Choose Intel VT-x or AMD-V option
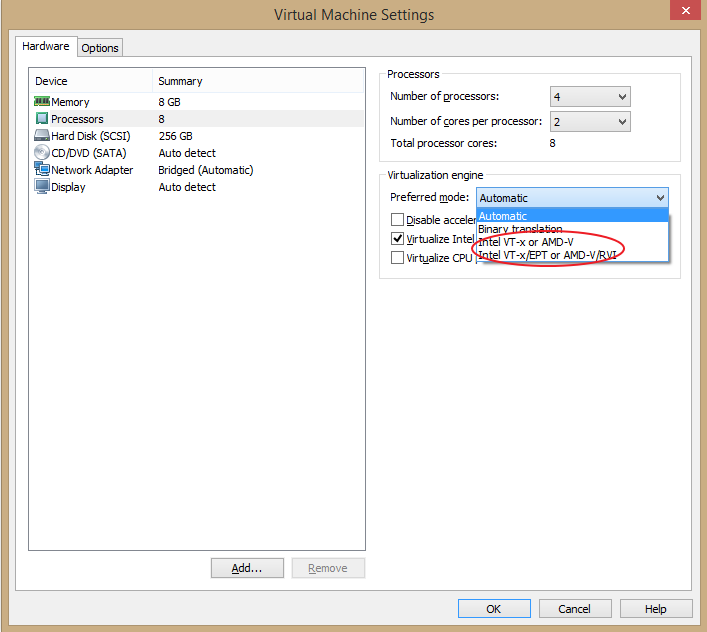Viewport: 707px width, 632px height. click(x=572, y=242)
